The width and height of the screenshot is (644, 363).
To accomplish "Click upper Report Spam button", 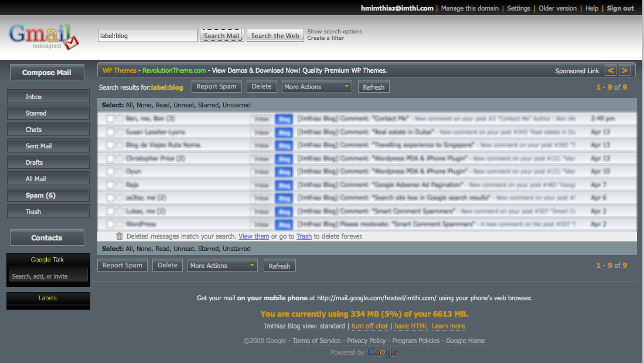I will tap(216, 86).
